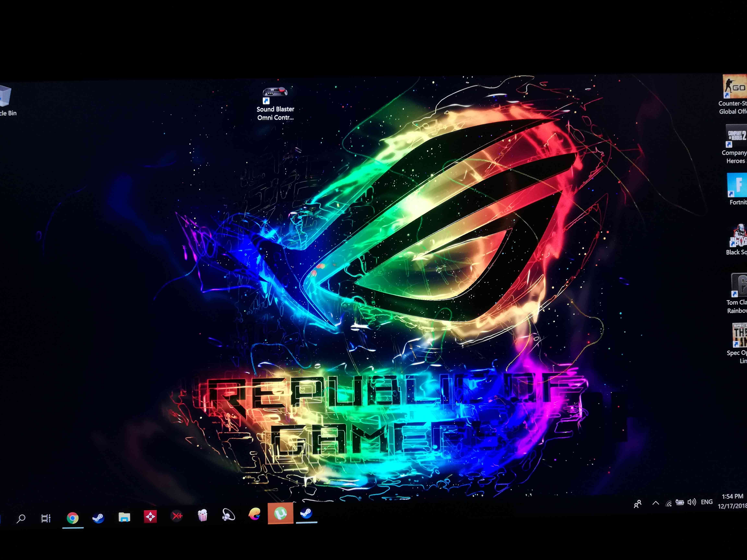Open the Wi-Fi network flyout
Image resolution: width=747 pixels, height=560 pixels.
669,504
